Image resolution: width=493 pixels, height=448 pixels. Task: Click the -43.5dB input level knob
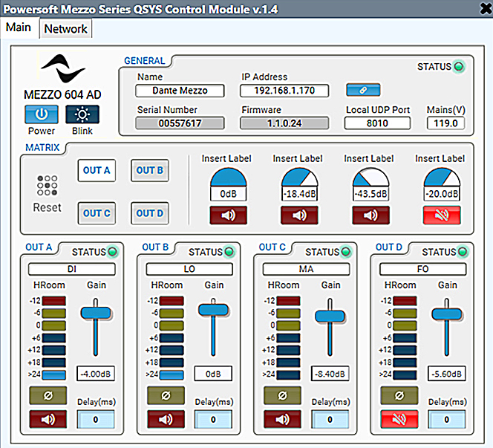coord(370,178)
